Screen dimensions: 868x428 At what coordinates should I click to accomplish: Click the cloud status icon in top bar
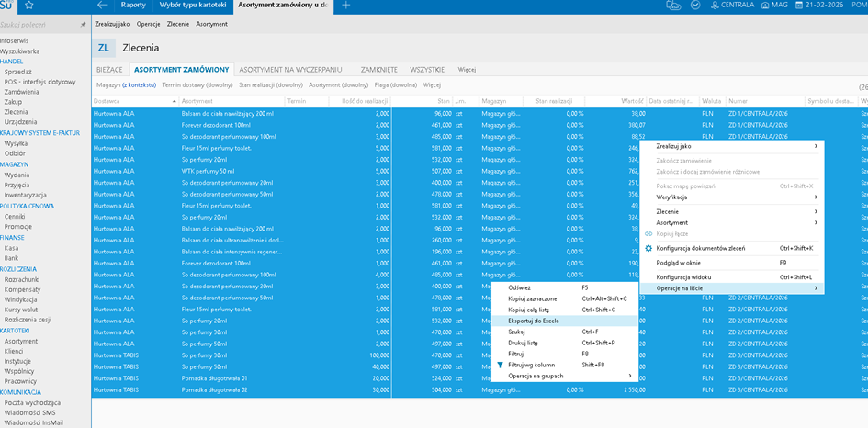click(x=673, y=6)
